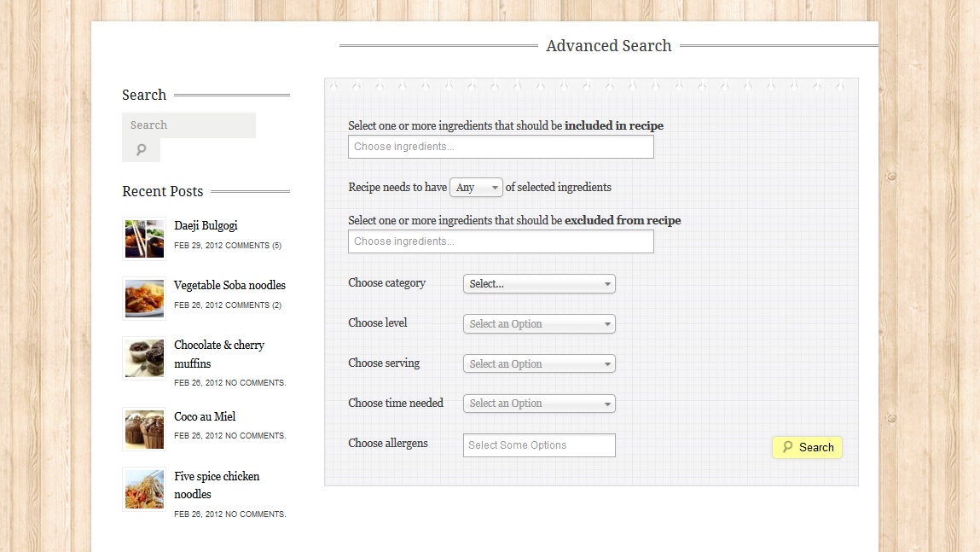The width and height of the screenshot is (980, 552).
Task: Open the Five spice chicken noodles thumbnail
Action: (144, 489)
